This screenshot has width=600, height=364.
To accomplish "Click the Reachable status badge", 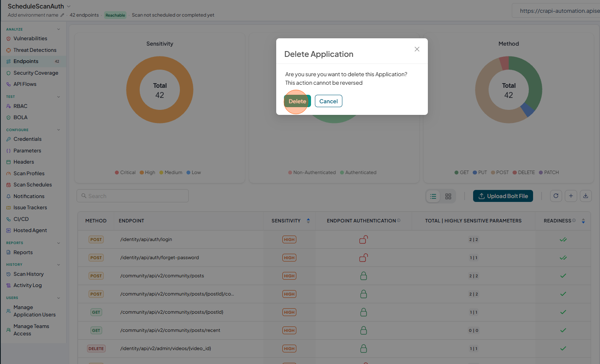I will [x=115, y=15].
